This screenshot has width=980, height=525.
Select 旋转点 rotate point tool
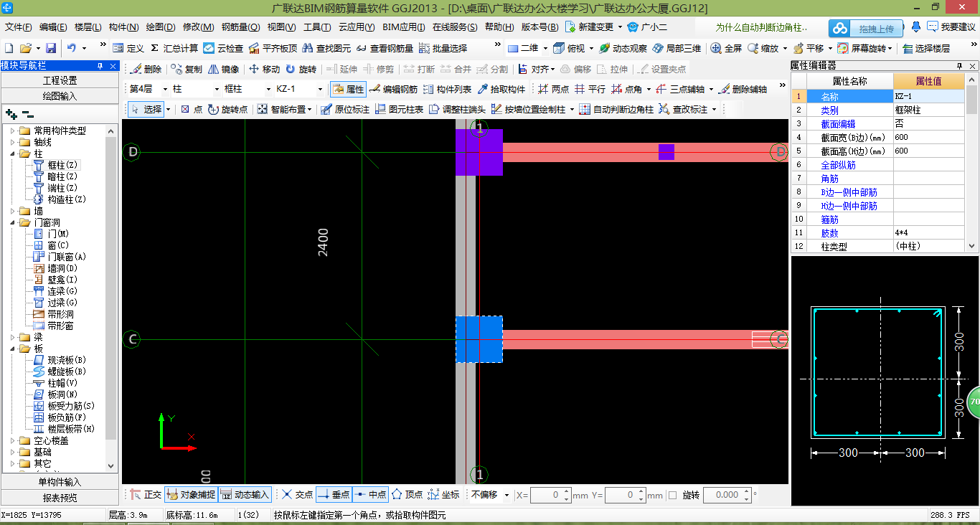click(227, 109)
